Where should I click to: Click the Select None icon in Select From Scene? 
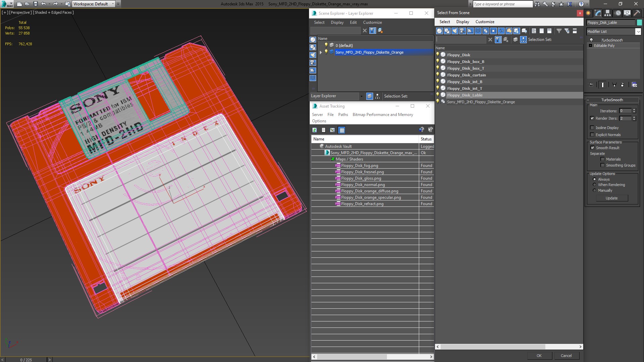(x=542, y=31)
